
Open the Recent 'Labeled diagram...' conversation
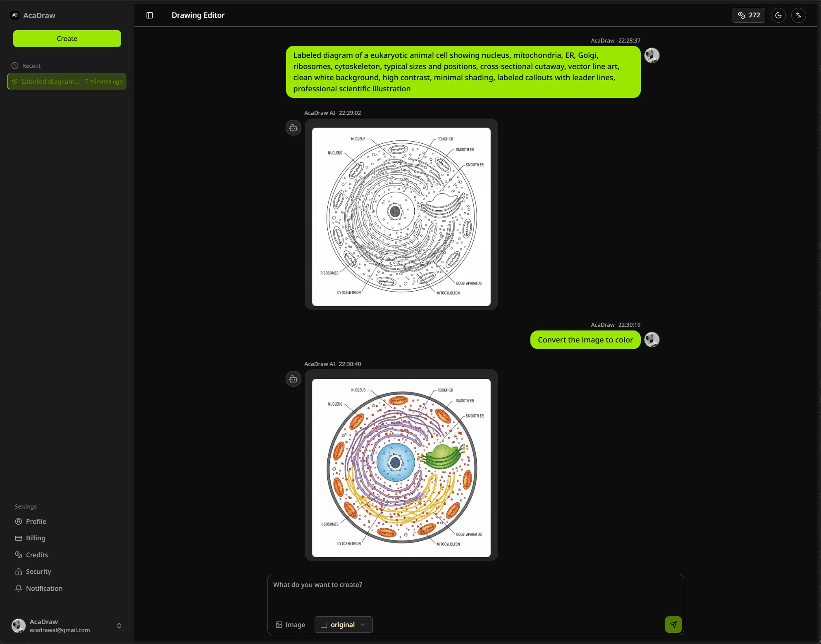tap(67, 81)
